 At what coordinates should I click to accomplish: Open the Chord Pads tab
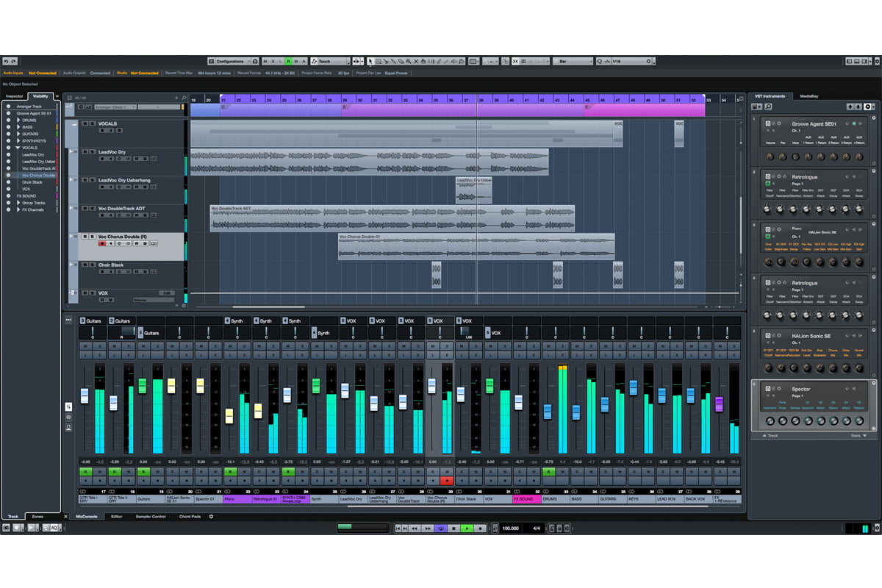[x=190, y=517]
